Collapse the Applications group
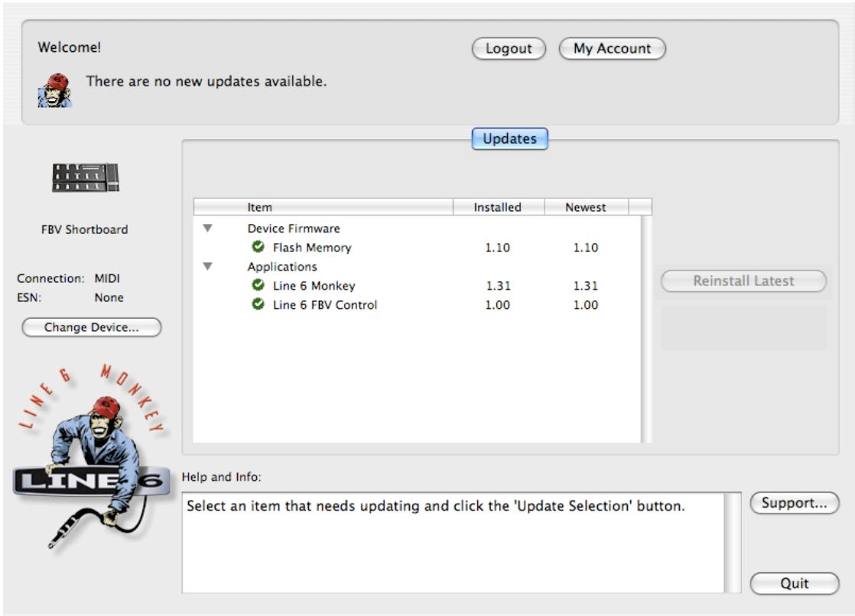Viewport: 855px width, 616px height. 208,267
